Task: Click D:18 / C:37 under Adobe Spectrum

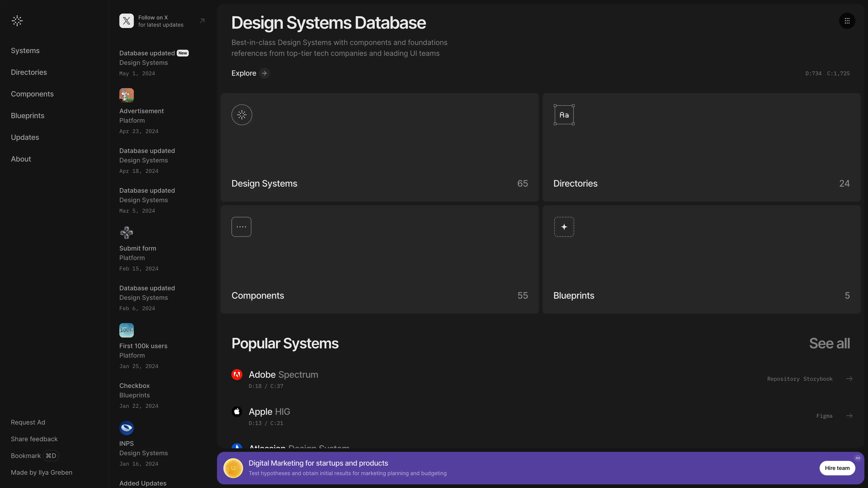Action: click(x=266, y=386)
